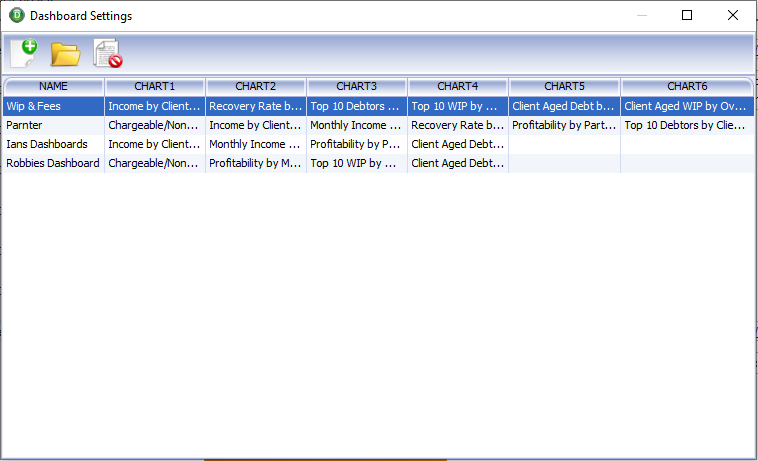Click Client Aged WIP by Ov... cell
758x461 pixels.
coord(687,106)
